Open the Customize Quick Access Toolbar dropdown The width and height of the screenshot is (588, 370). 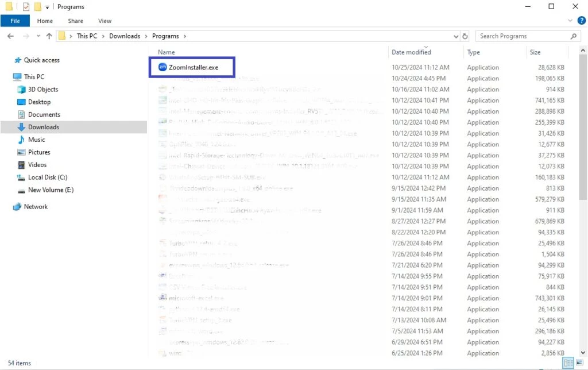pyautogui.click(x=47, y=7)
